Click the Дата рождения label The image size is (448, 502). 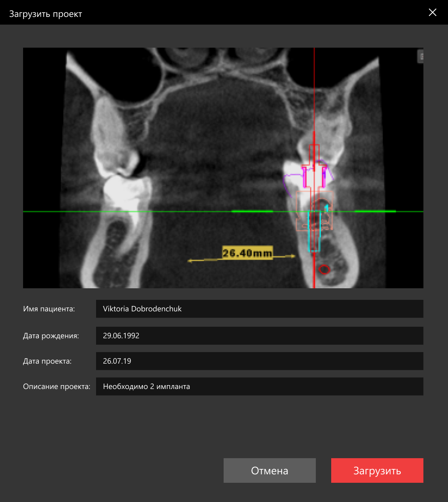click(x=51, y=336)
